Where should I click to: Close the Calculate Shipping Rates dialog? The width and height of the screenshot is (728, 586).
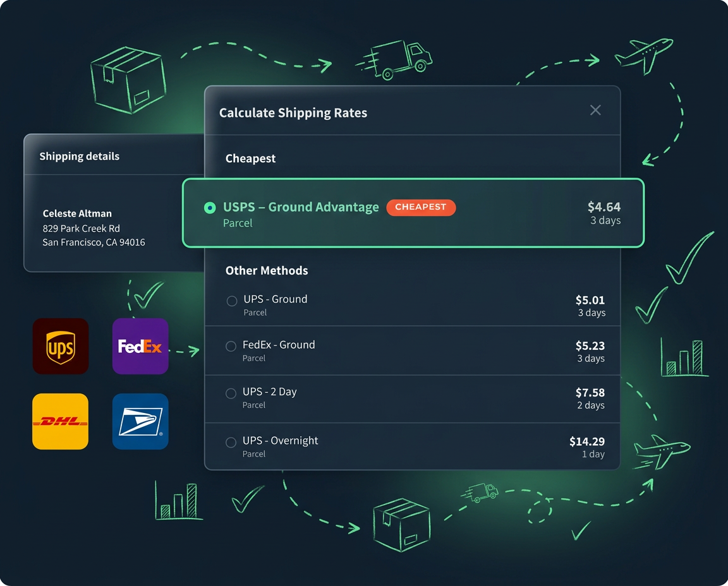click(595, 110)
